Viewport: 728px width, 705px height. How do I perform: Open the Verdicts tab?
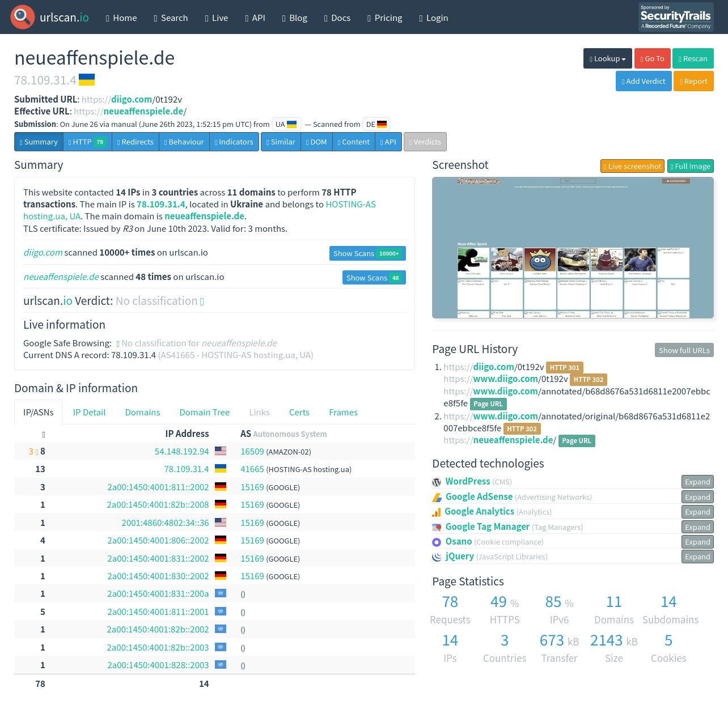pyautogui.click(x=425, y=142)
